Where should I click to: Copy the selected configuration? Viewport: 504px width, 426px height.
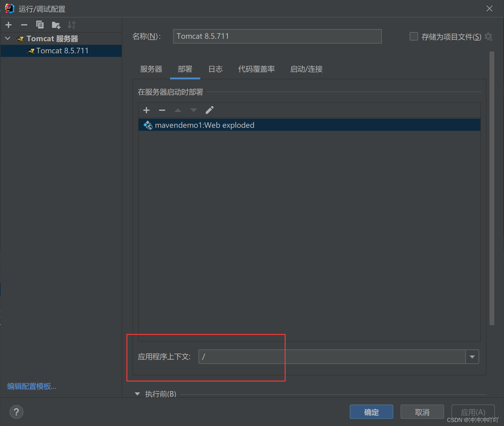click(40, 25)
